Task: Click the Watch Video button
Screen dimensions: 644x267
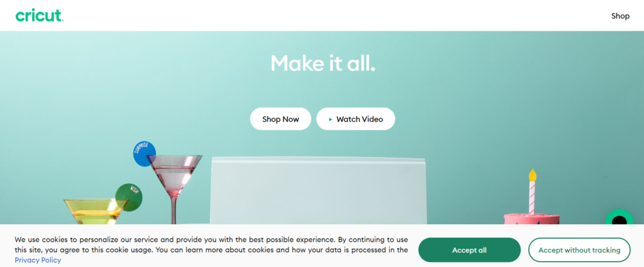Action: tap(356, 119)
